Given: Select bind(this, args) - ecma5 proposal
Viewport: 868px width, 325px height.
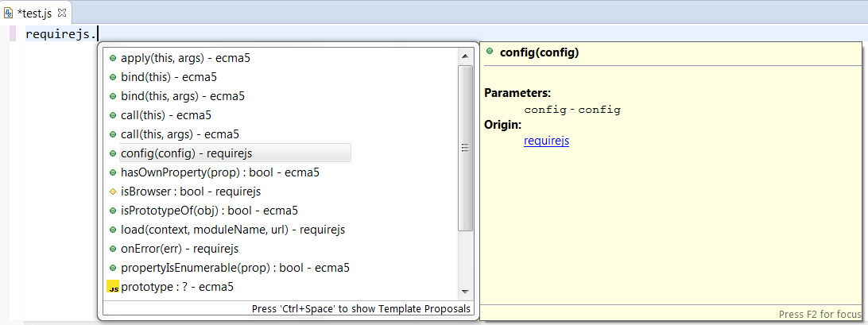Looking at the screenshot, I should click(183, 96).
